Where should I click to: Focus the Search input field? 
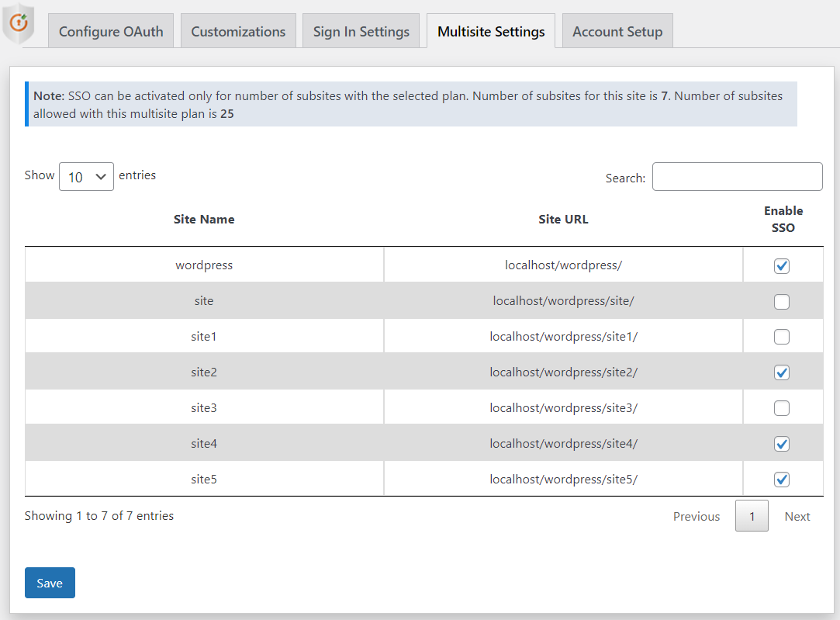point(737,176)
